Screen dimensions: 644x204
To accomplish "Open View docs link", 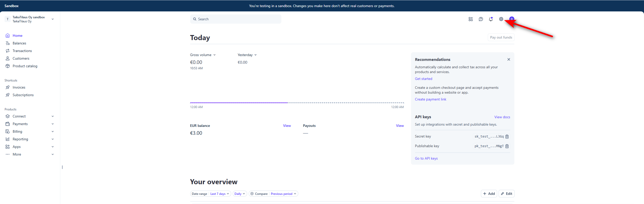I will coord(502,117).
